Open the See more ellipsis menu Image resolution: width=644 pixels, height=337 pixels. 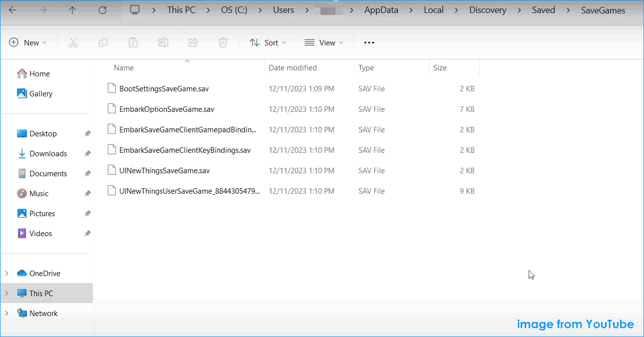[369, 43]
